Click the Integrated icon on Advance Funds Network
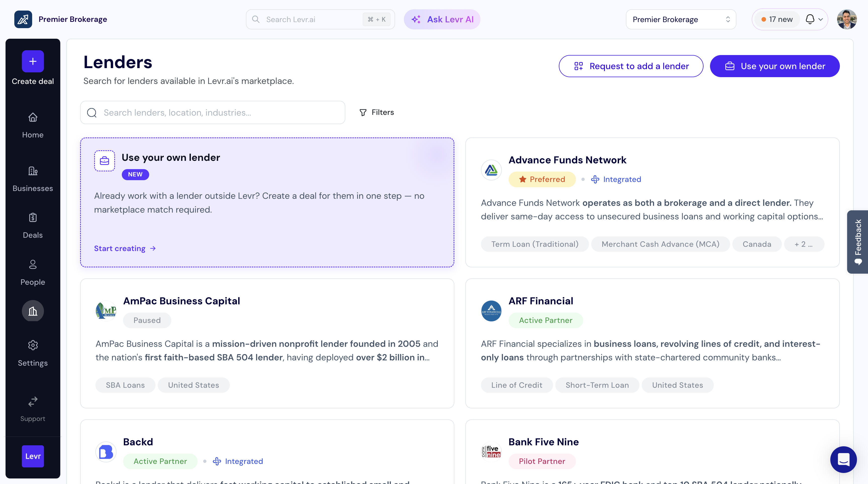Viewport: 868px width, 484px height. [x=595, y=179]
